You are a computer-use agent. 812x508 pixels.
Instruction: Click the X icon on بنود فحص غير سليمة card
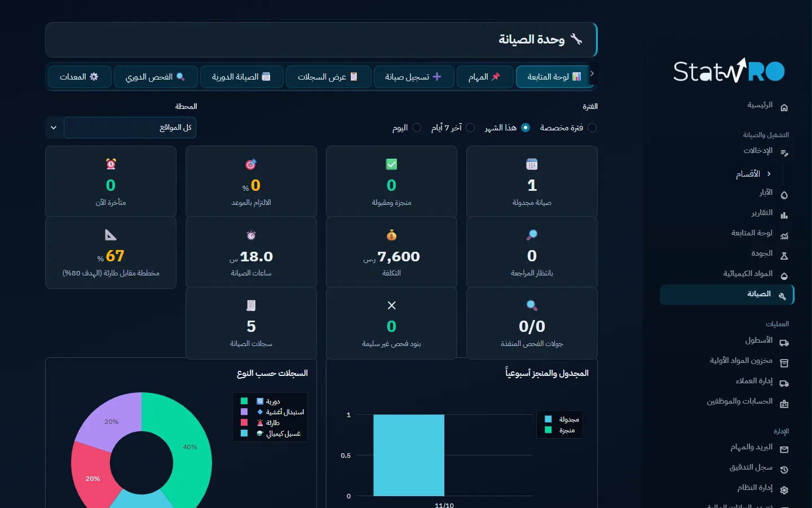[391, 305]
